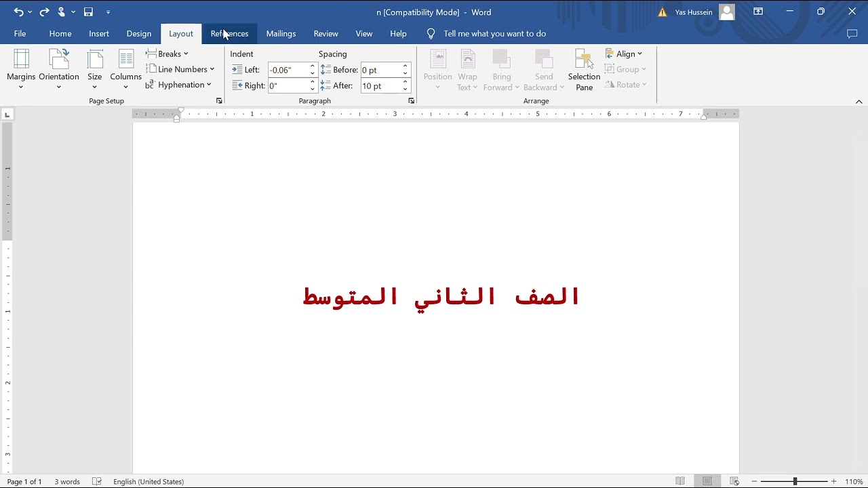
Task: Open Ribbon Display Options
Action: click(x=758, y=12)
